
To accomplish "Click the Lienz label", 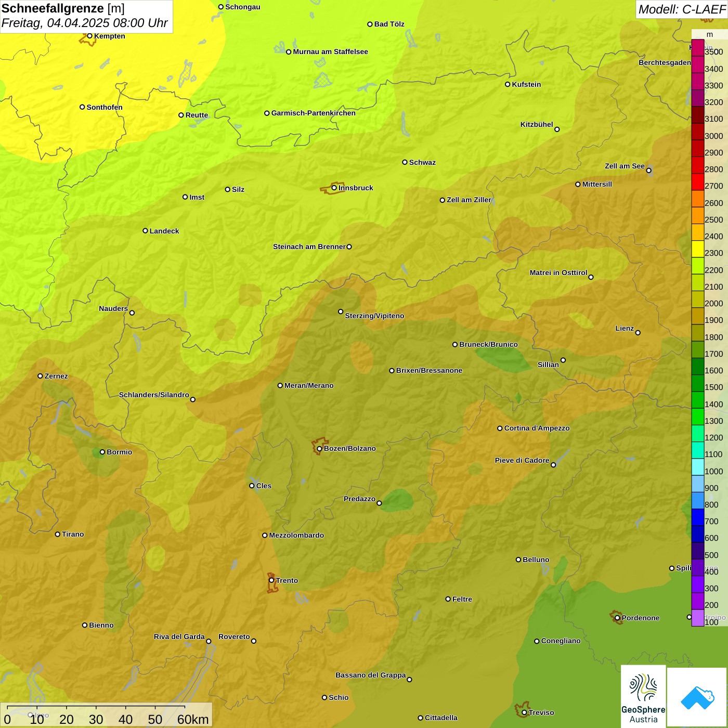I will click(x=625, y=328).
